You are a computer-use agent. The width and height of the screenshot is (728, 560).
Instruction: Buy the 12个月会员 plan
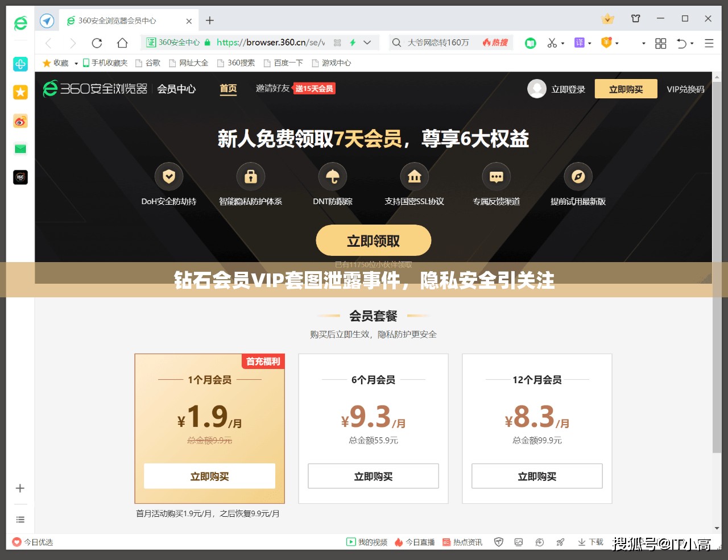(537, 476)
